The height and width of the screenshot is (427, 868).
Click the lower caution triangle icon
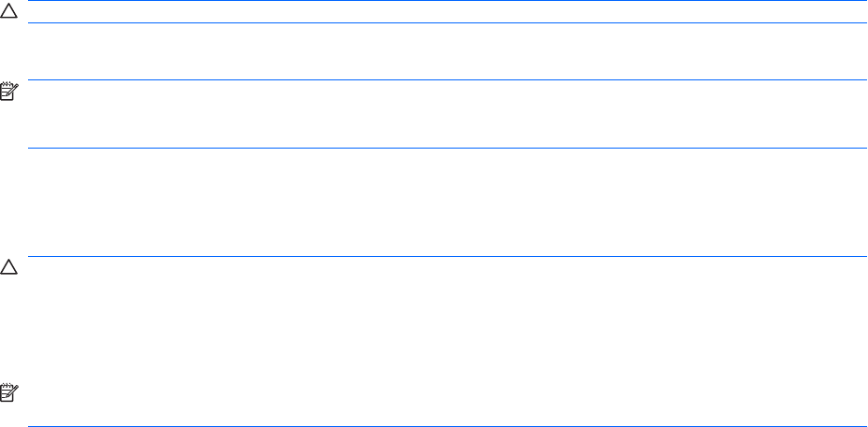(8, 268)
